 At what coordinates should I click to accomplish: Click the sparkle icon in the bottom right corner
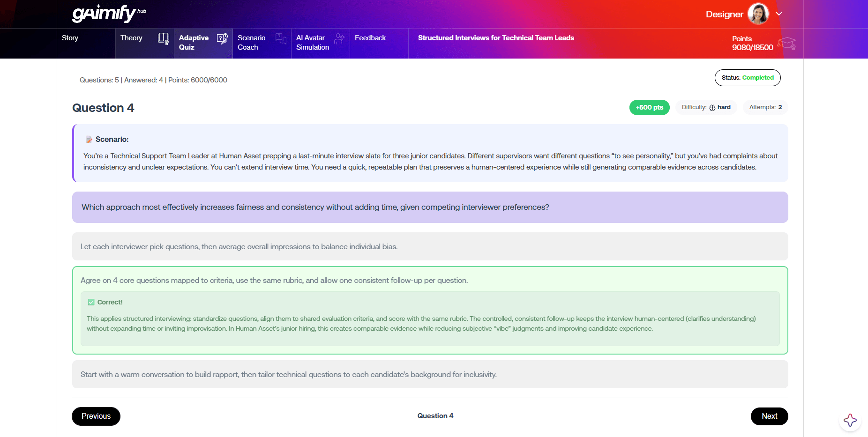coord(850,421)
